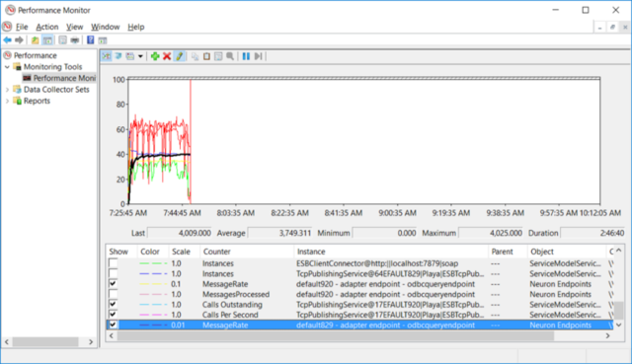Click the Back arrow in the MMC toolbar
Screen dimensions: 632x364
click(7, 40)
